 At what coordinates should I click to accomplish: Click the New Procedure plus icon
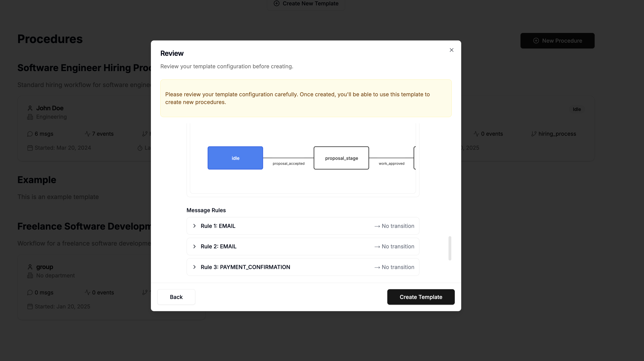(x=536, y=41)
